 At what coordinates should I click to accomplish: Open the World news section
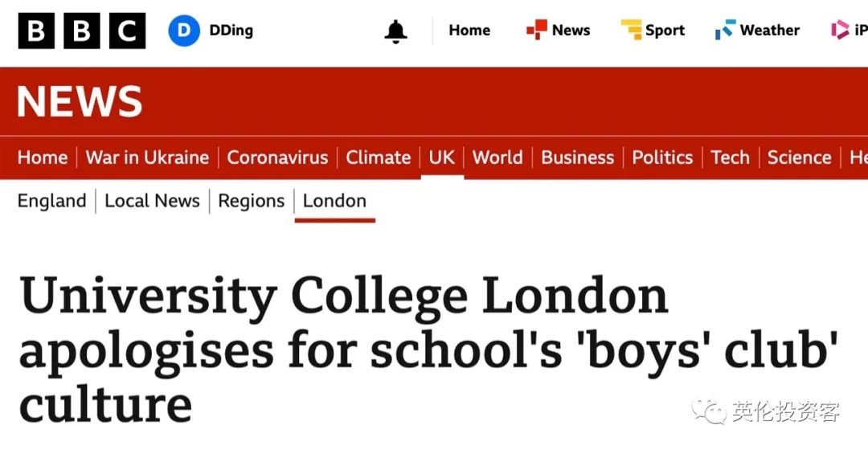[497, 157]
